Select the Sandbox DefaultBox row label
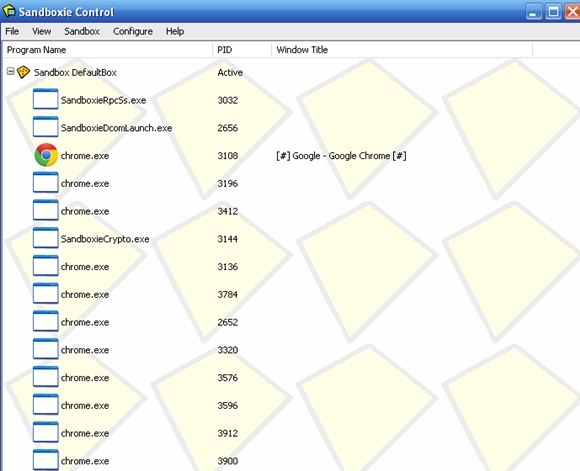This screenshot has width=580, height=471. pos(75,73)
